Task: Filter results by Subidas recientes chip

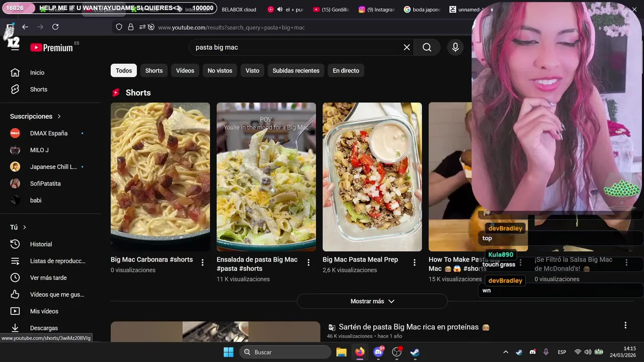Action: point(296,70)
